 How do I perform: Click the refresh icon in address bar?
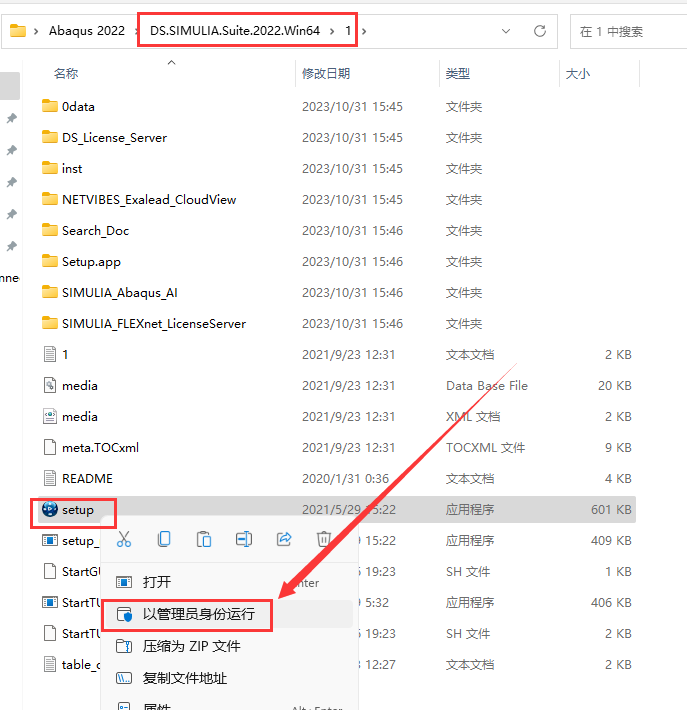click(539, 31)
